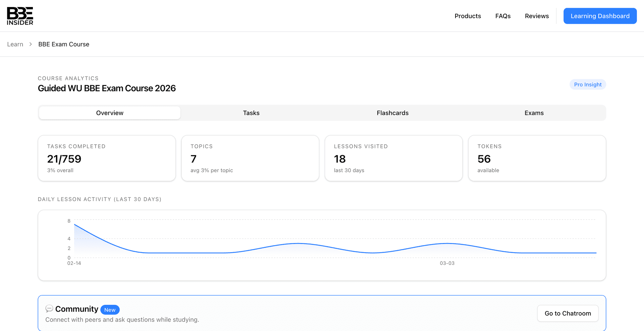Click BBE Exam Course breadcrumb
Screen dimensions: 644x331
pyautogui.click(x=64, y=44)
